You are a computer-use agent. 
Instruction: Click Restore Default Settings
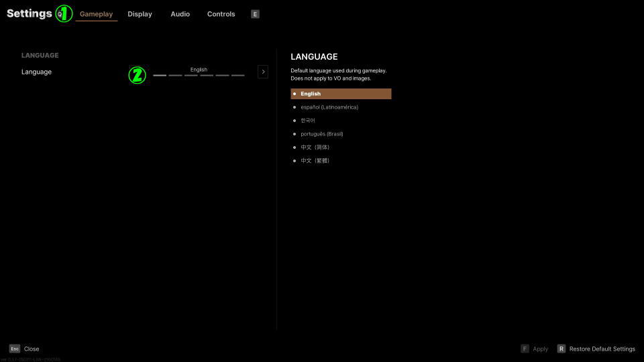602,349
